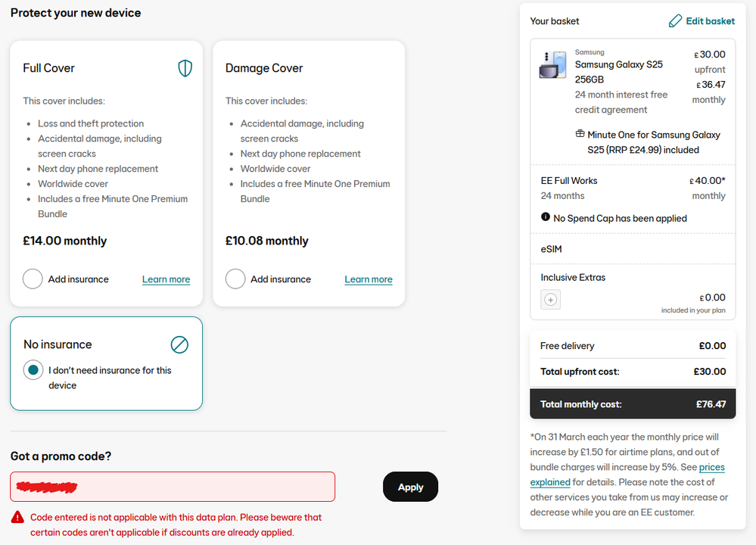Click the Total monthly cost bar

pyautogui.click(x=633, y=404)
